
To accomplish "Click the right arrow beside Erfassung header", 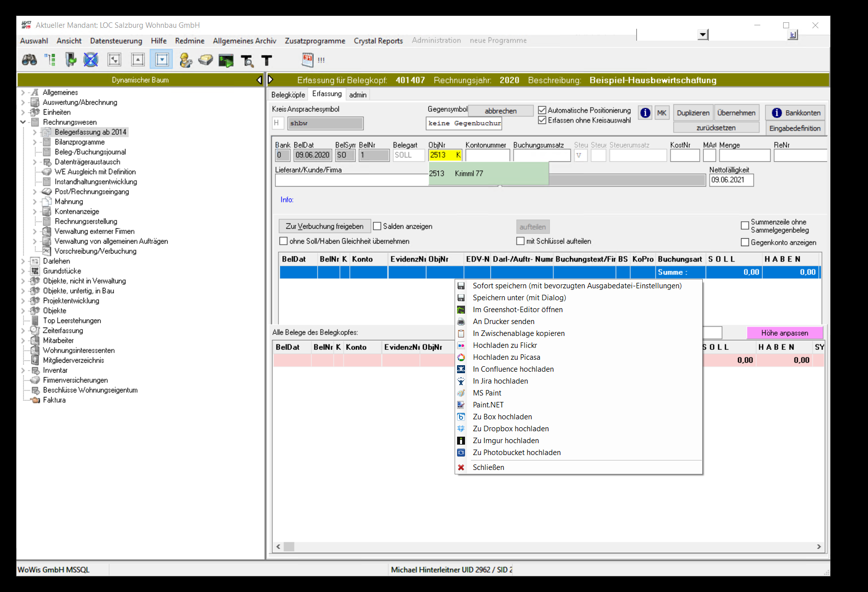I will [270, 79].
